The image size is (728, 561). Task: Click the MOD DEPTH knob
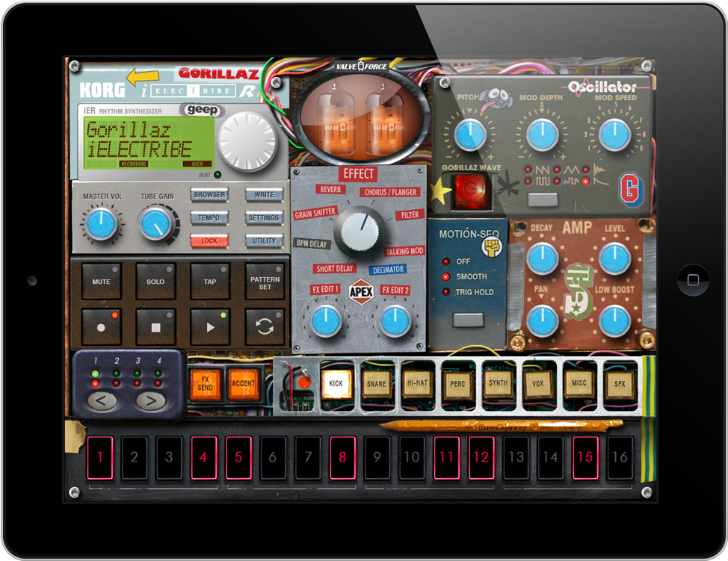(543, 135)
